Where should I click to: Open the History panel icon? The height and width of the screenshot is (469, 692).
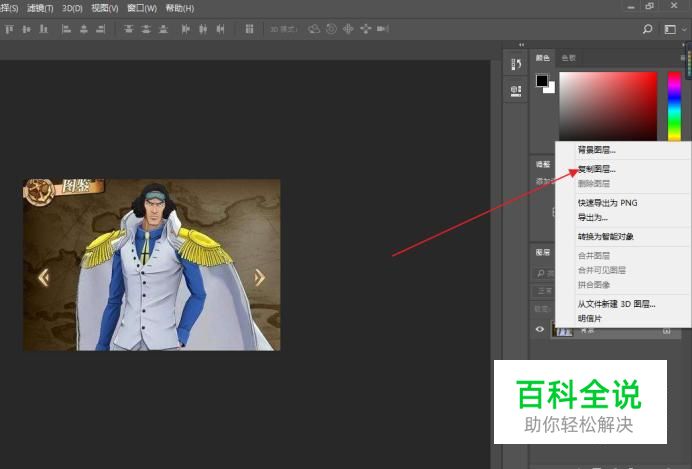[x=516, y=64]
